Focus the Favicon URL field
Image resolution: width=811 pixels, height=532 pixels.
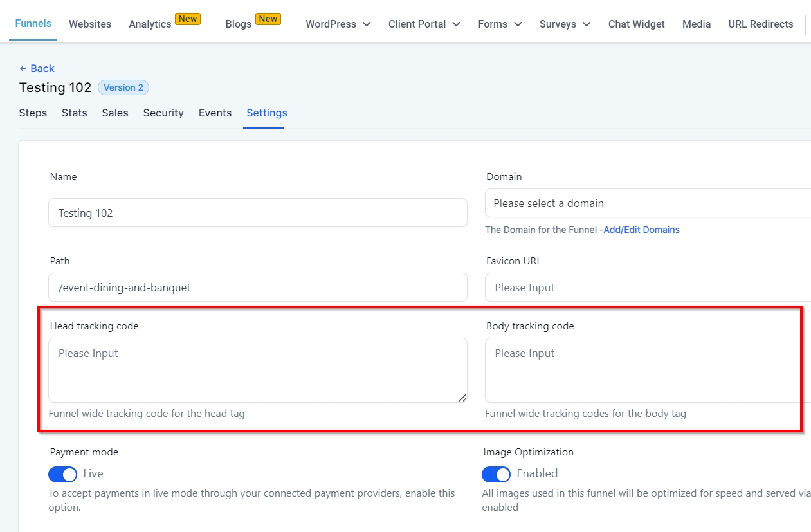pos(646,288)
